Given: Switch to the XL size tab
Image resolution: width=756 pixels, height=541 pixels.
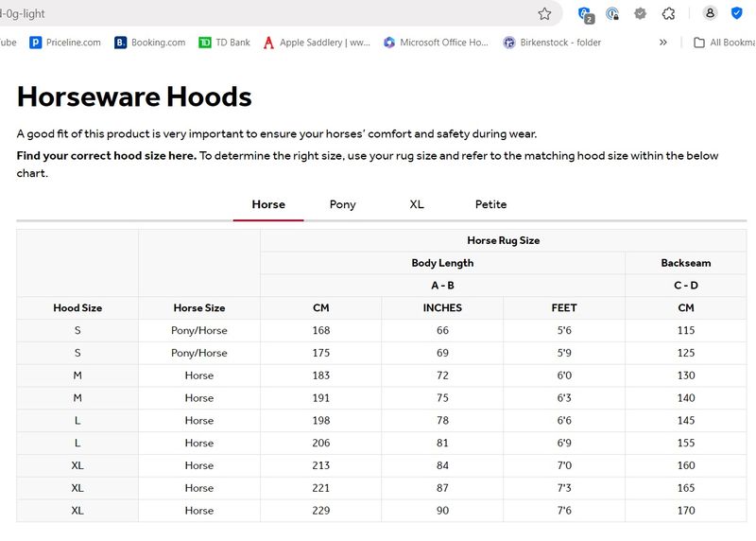Looking at the screenshot, I should pos(417,204).
